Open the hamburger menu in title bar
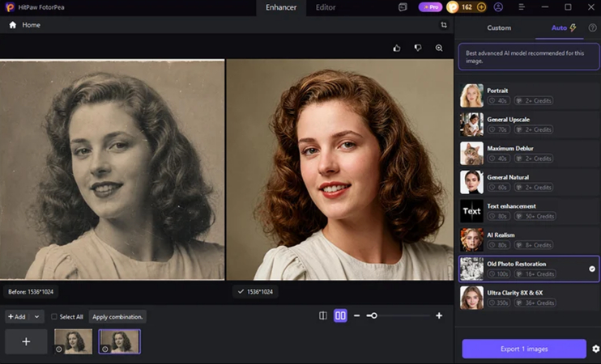601x364 pixels. tap(522, 7)
